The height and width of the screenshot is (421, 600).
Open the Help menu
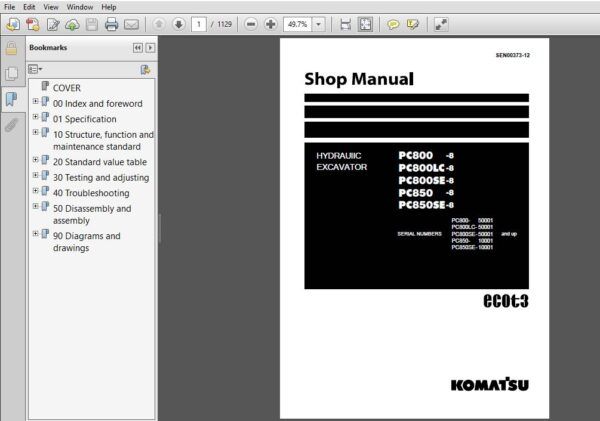109,7
